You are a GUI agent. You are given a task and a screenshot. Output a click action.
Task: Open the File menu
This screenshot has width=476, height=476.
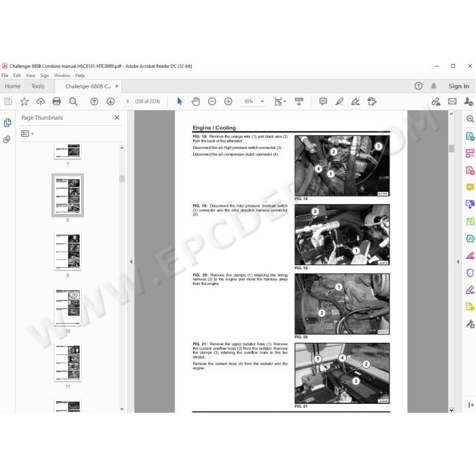point(5,75)
